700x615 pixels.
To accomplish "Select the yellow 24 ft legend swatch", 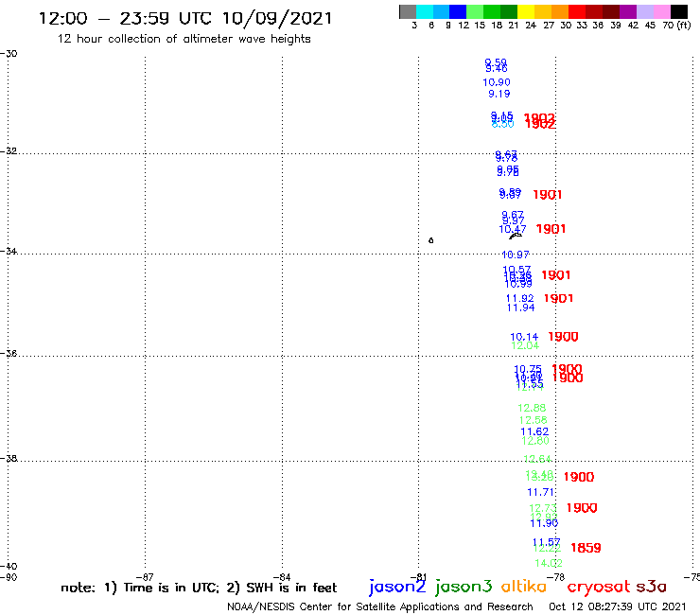I will (525, 11).
